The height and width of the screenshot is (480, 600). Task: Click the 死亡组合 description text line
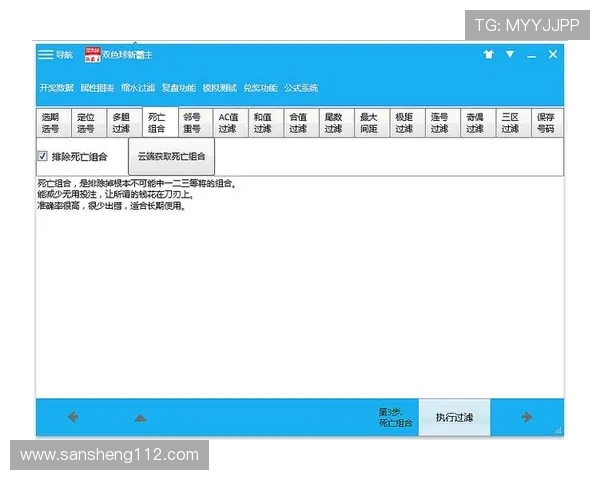pyautogui.click(x=137, y=183)
